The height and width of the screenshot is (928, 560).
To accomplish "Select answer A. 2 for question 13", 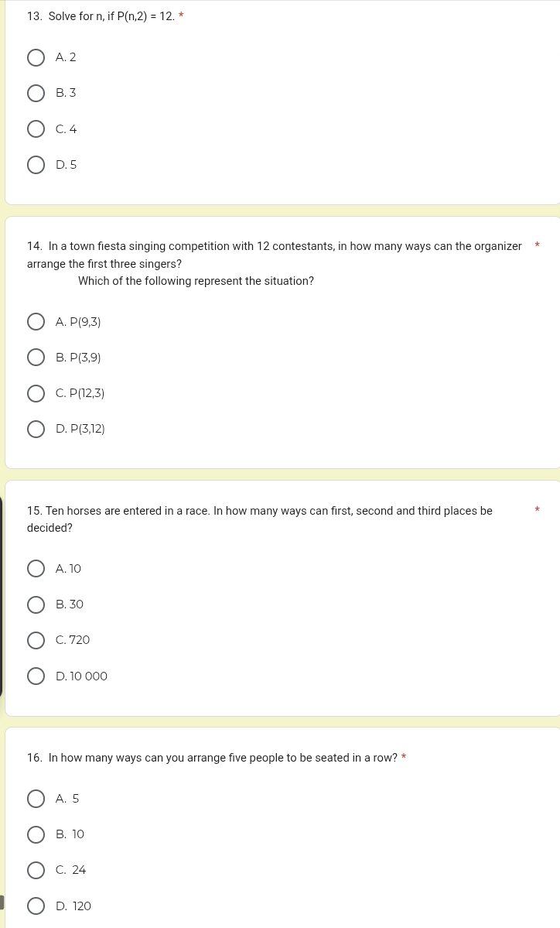I will [36, 57].
